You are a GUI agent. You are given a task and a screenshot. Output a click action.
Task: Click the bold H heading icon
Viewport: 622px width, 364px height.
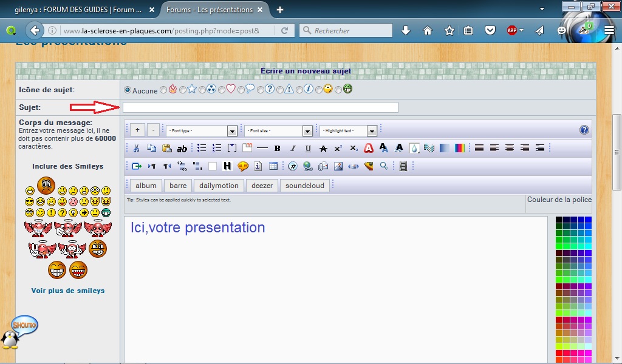click(x=227, y=166)
